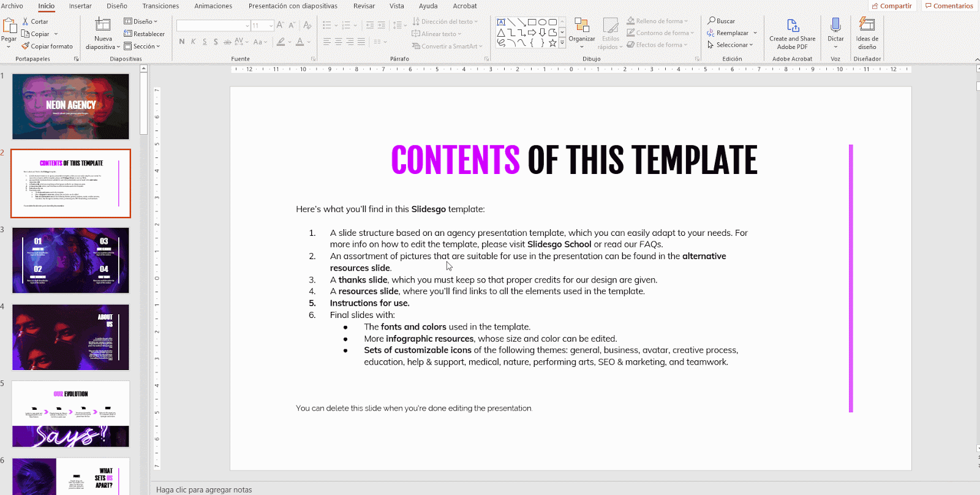The image size is (980, 495).
Task: Click the Copiar icon
Action: tap(25, 34)
